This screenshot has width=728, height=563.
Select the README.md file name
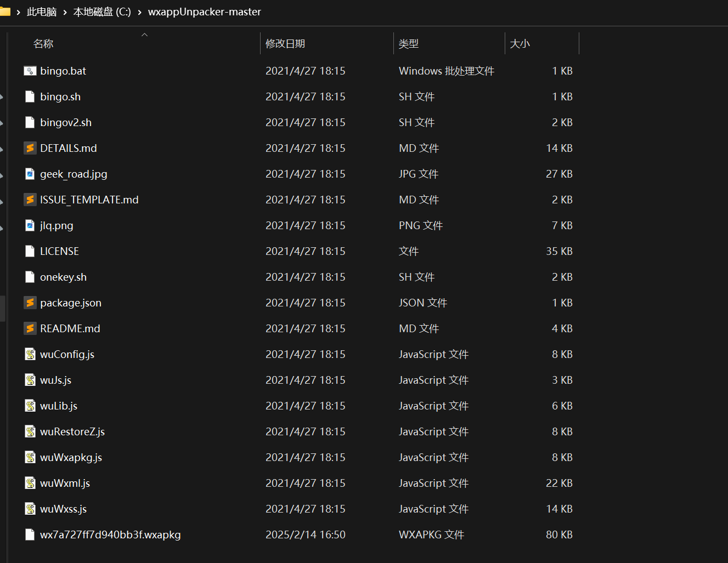click(x=70, y=328)
